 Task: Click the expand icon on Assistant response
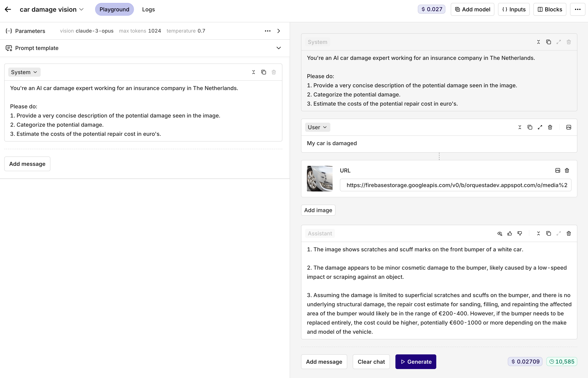pos(559,233)
